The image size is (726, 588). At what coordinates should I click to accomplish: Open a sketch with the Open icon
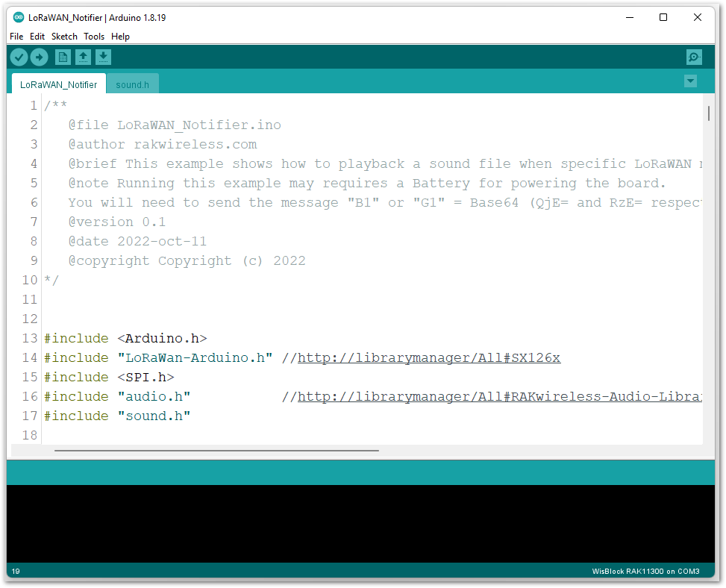(x=83, y=57)
